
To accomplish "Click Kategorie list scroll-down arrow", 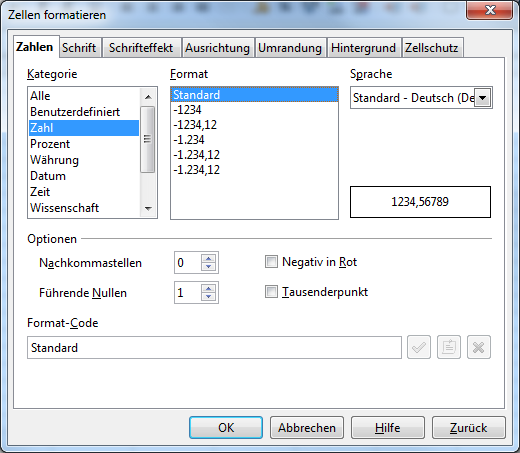I will point(148,209).
